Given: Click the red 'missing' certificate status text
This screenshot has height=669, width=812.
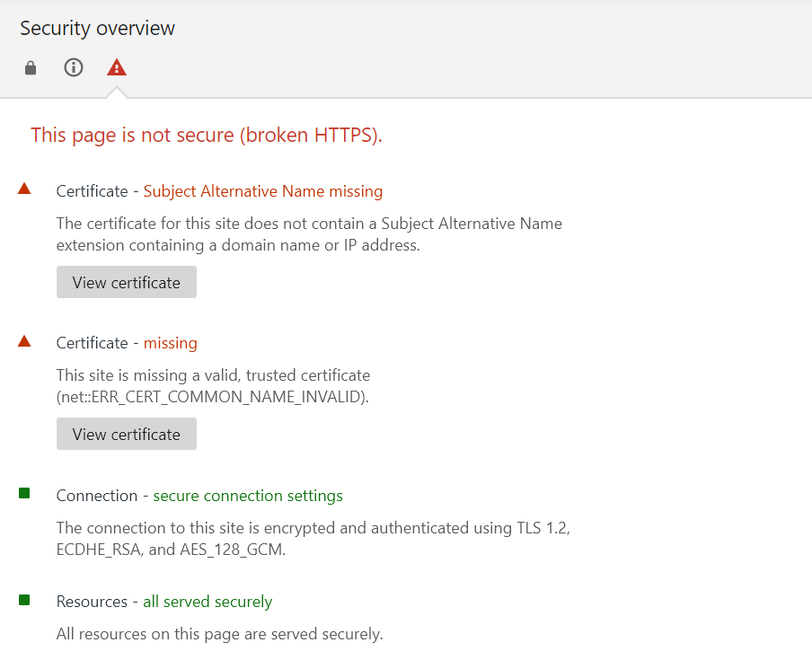Looking at the screenshot, I should [170, 343].
